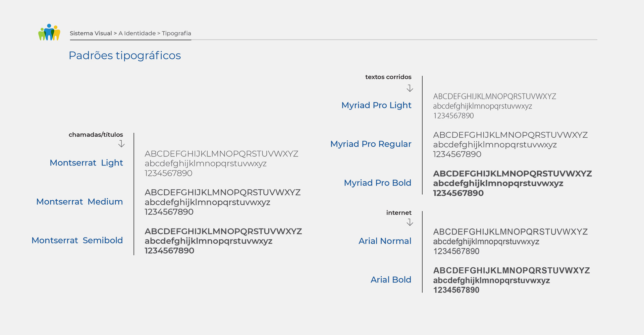Select the Montserrat Semibold label

(x=77, y=241)
